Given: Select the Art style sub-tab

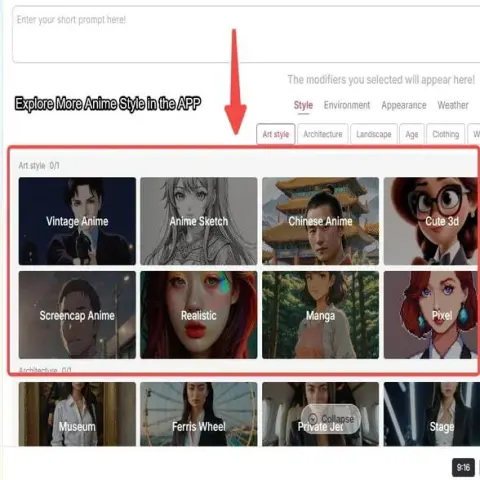Looking at the screenshot, I should 276,134.
